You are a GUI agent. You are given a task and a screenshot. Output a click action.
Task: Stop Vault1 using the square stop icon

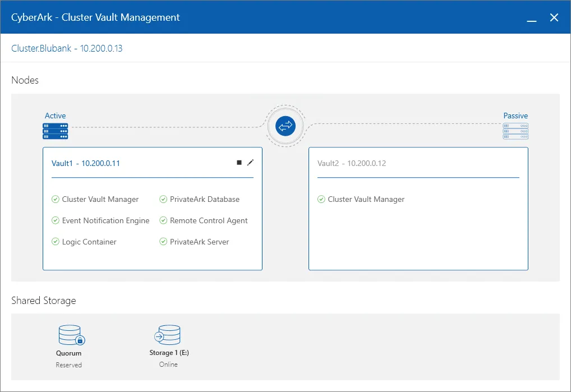[239, 163]
